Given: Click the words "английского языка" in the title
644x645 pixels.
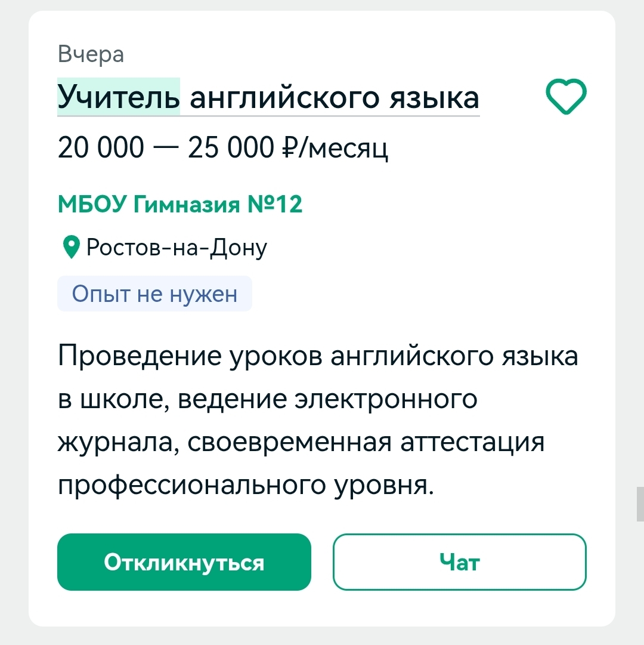Looking at the screenshot, I should [x=334, y=98].
